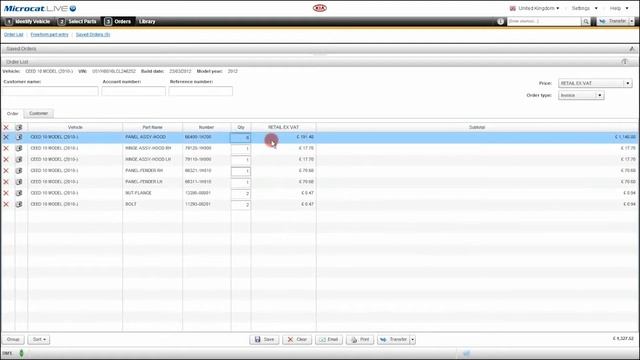Viewport: 640px width, 360px height.
Task: Click the magnifier search icon
Action: pyautogui.click(x=586, y=21)
